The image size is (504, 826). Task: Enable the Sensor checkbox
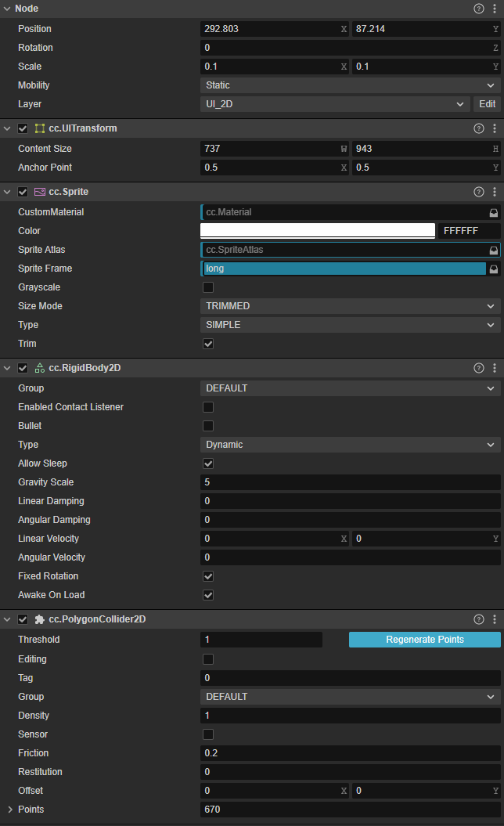[x=208, y=734]
